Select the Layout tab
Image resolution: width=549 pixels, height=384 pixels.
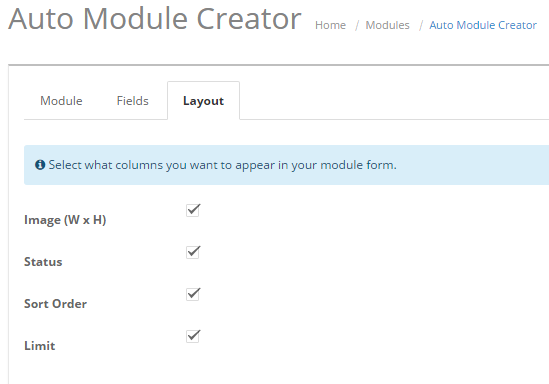click(x=203, y=101)
